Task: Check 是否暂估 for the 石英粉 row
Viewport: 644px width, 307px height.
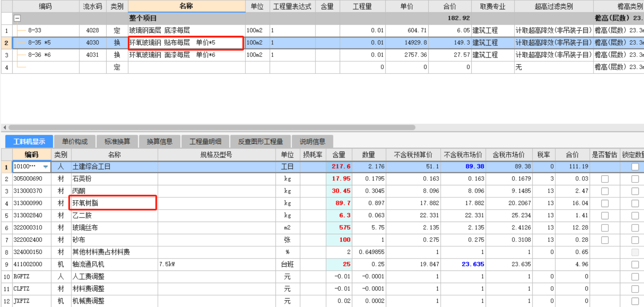Action: [605, 179]
